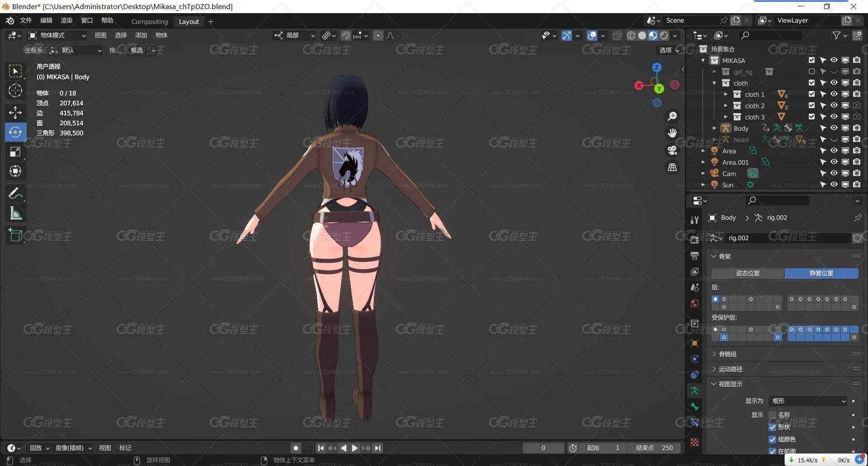Screen dimensions: 868x466
Task: Disable rendering for Sun via camera icon
Action: coord(857,185)
